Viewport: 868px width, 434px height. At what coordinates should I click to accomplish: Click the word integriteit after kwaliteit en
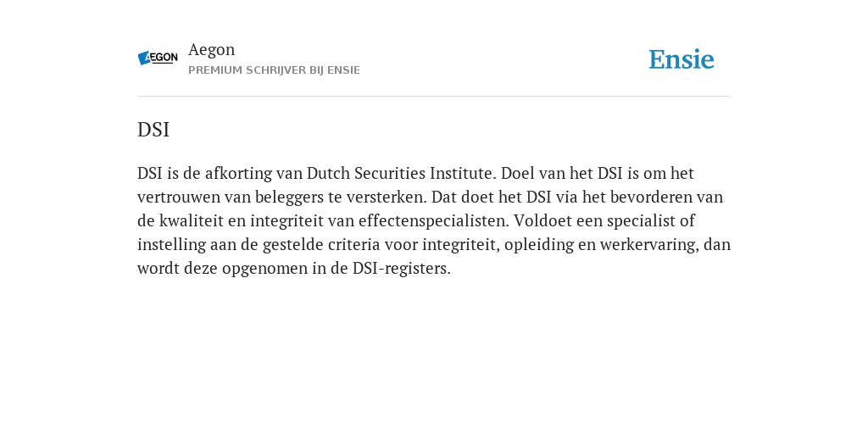(287, 221)
